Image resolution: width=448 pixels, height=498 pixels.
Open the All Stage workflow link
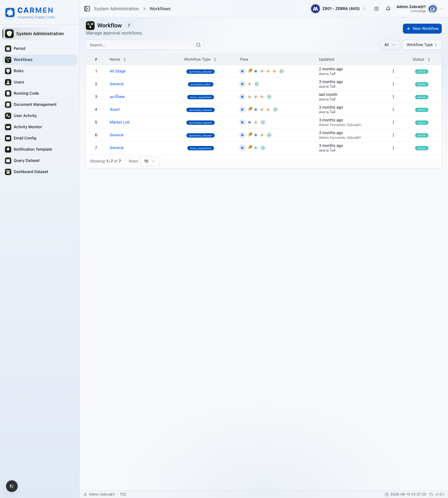coord(118,71)
